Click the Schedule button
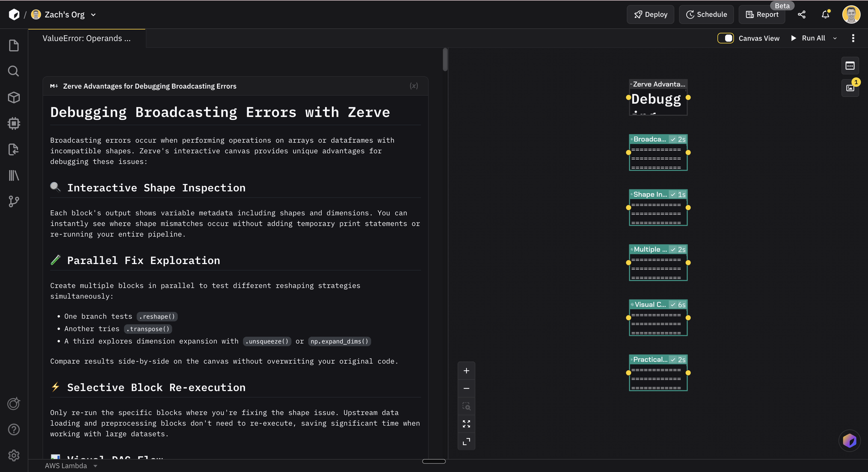 (x=706, y=14)
